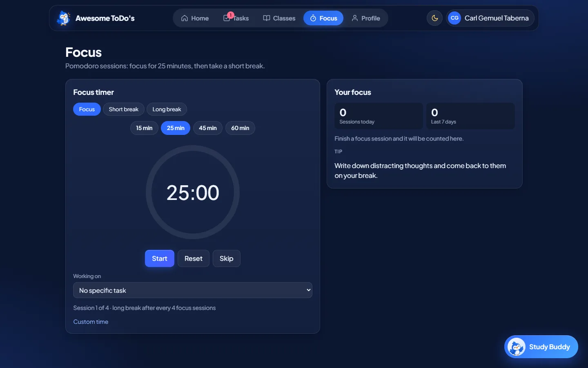The width and height of the screenshot is (588, 368).
Task: Click the Pomodoro sessions subtitle text
Action: click(x=165, y=66)
